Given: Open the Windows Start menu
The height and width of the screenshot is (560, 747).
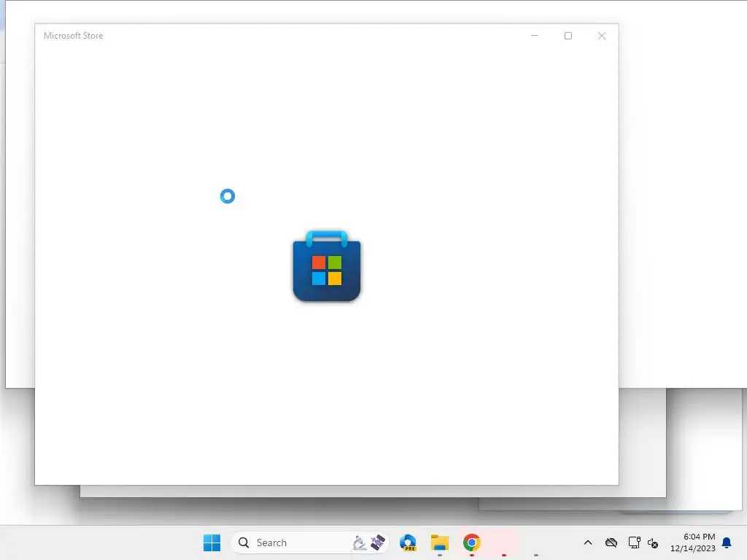Looking at the screenshot, I should click(x=212, y=542).
